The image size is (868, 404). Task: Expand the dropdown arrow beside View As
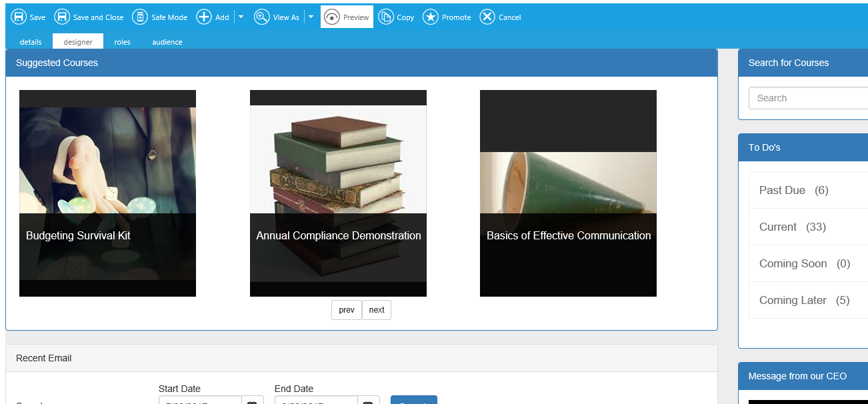coord(311,17)
